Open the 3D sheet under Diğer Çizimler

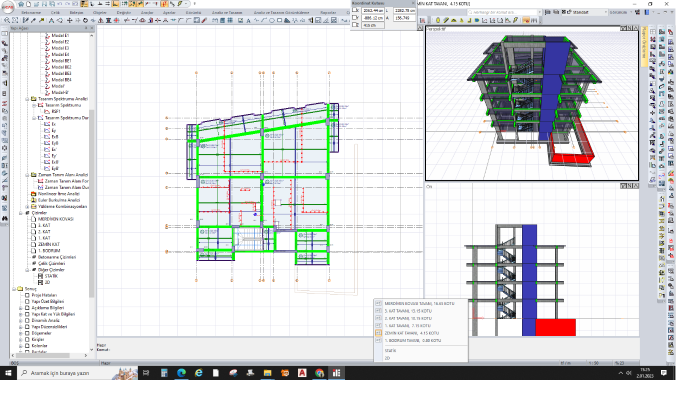click(47, 282)
